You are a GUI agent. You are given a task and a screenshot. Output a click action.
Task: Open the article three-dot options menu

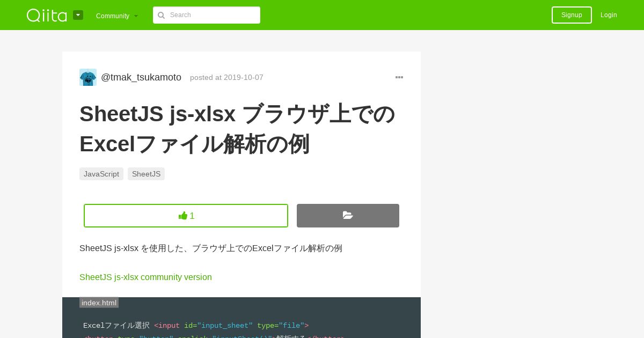pyautogui.click(x=399, y=77)
